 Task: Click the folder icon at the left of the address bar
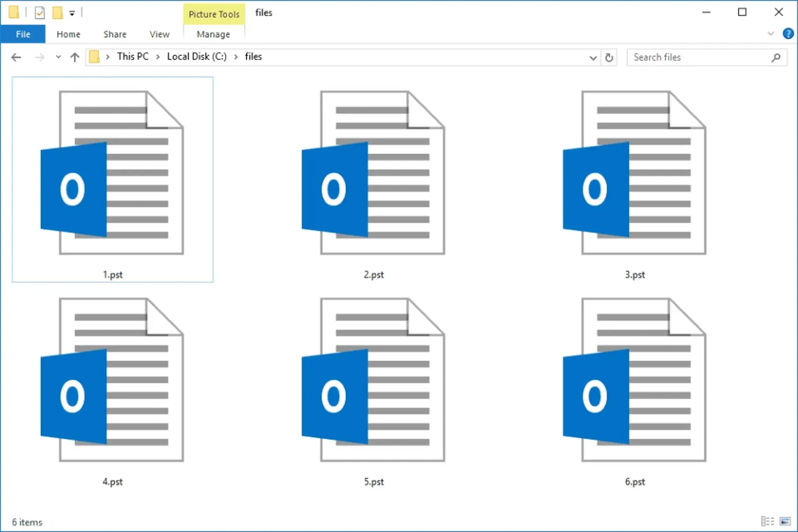point(94,57)
